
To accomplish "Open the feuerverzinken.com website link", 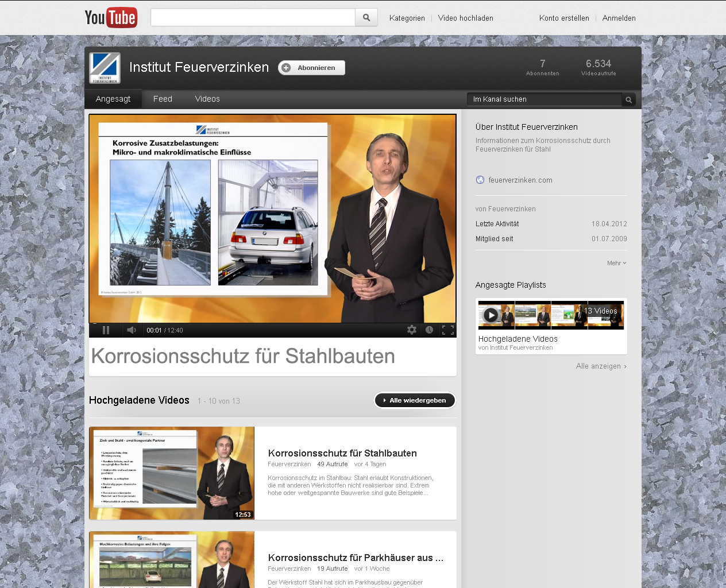I will tap(520, 180).
